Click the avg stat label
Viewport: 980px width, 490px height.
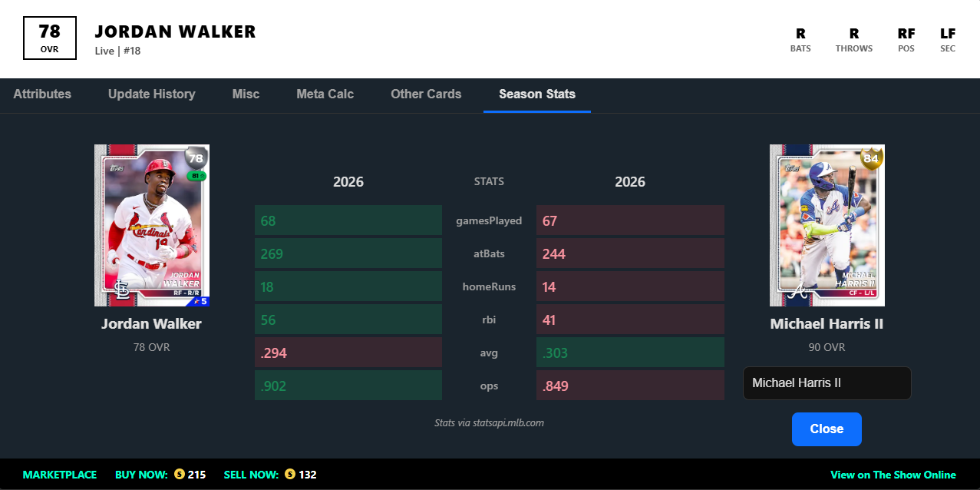(x=489, y=353)
